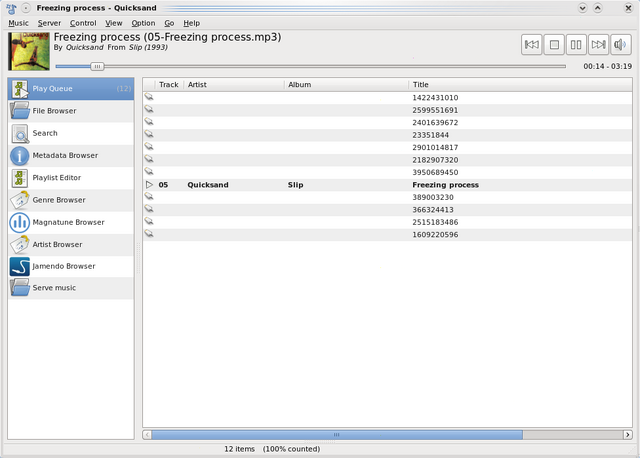Open the Server menu
This screenshot has width=640, height=458.
[x=49, y=23]
